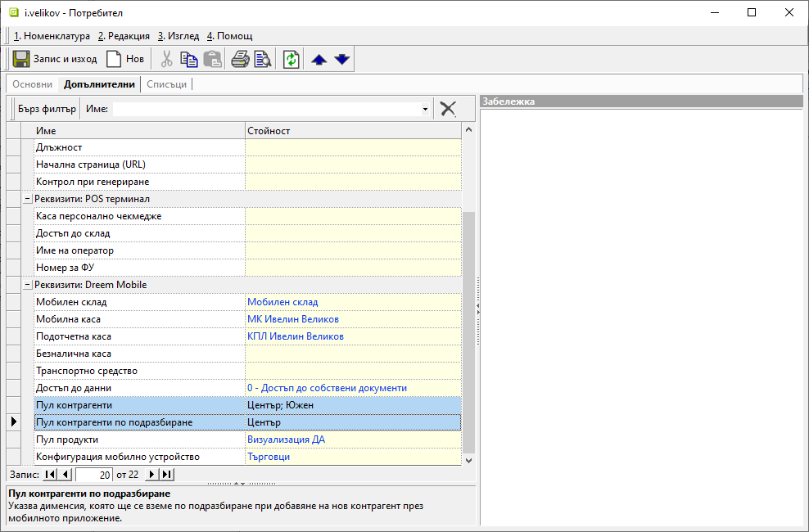This screenshot has width=809, height=532.
Task: Click the Print icon in the toolbar
Action: pyautogui.click(x=240, y=59)
